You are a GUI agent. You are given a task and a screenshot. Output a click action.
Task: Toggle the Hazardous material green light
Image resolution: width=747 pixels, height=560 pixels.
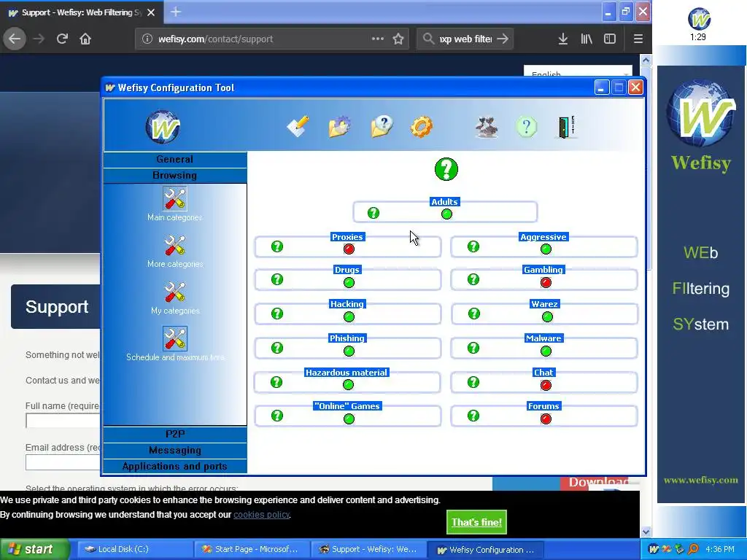[x=348, y=385]
